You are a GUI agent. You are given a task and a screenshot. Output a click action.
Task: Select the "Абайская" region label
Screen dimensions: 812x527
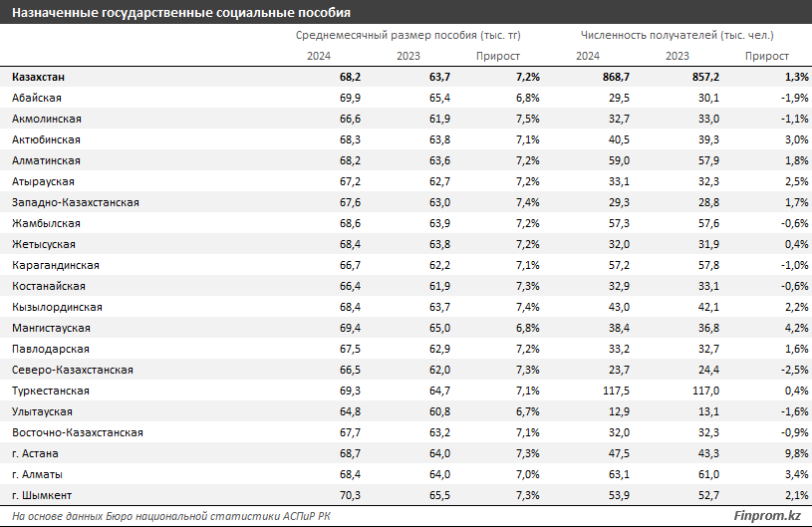[x=38, y=98]
